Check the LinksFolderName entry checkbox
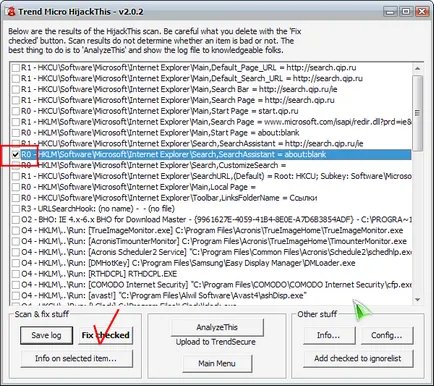This screenshot has width=434, height=386. pos(16,198)
